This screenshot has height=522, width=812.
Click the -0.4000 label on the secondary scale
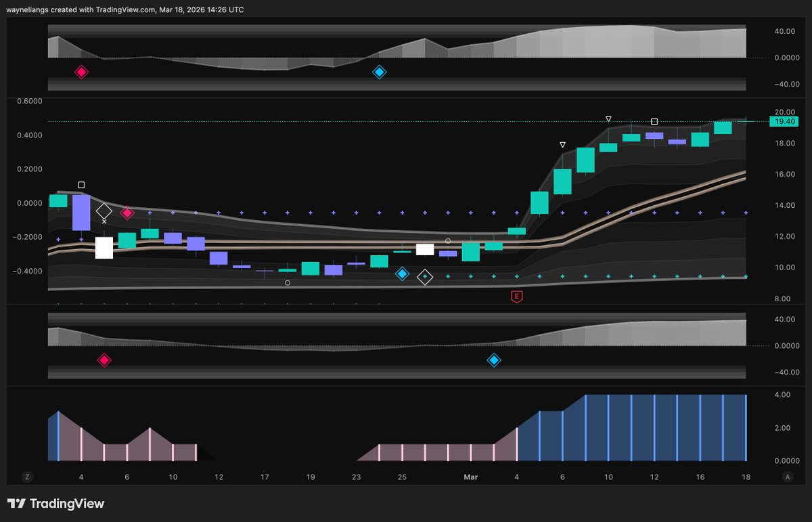(x=28, y=271)
